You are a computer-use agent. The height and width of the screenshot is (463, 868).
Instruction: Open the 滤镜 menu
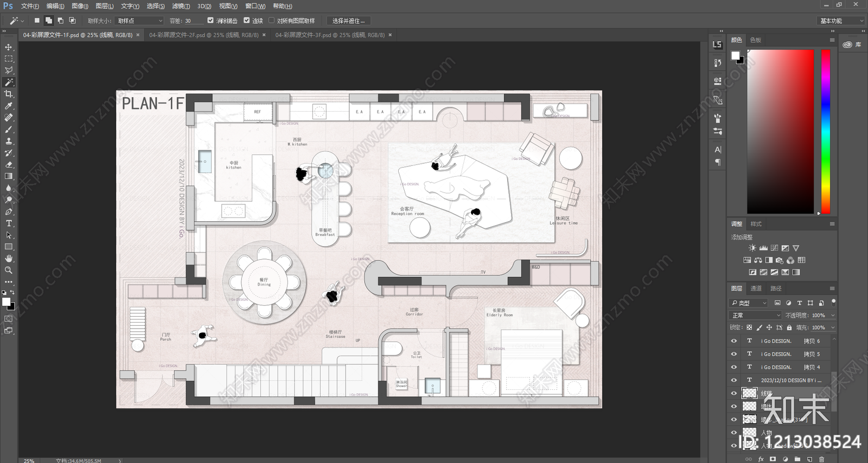click(x=181, y=6)
